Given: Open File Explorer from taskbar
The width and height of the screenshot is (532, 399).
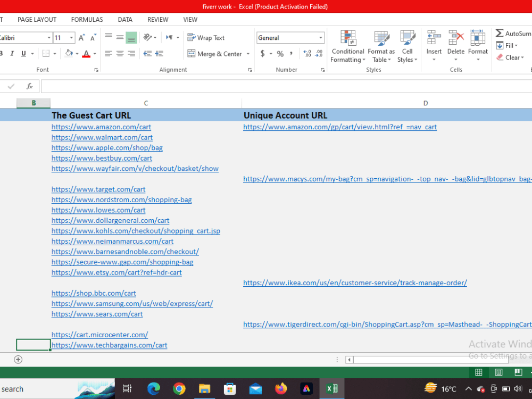Looking at the screenshot, I should pyautogui.click(x=205, y=388).
